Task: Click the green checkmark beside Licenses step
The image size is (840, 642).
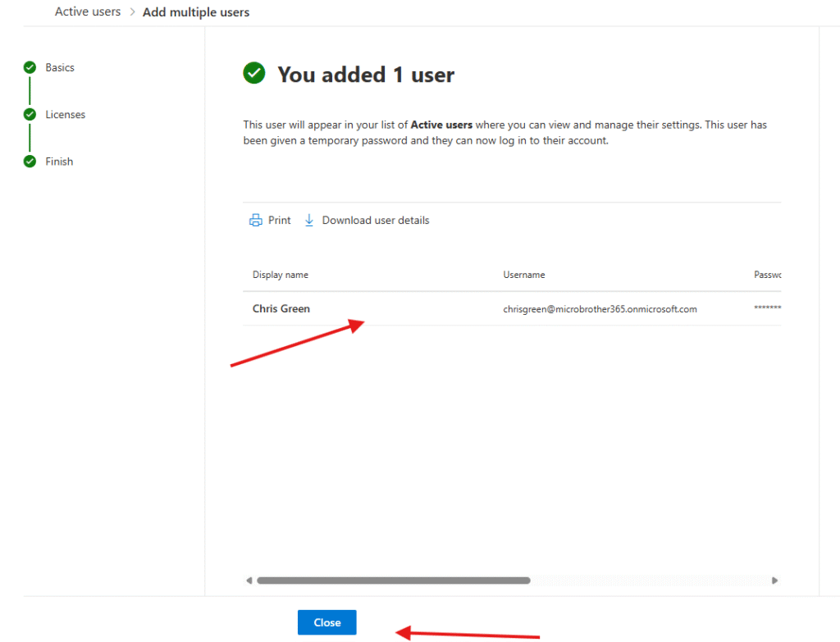Action: click(x=30, y=115)
